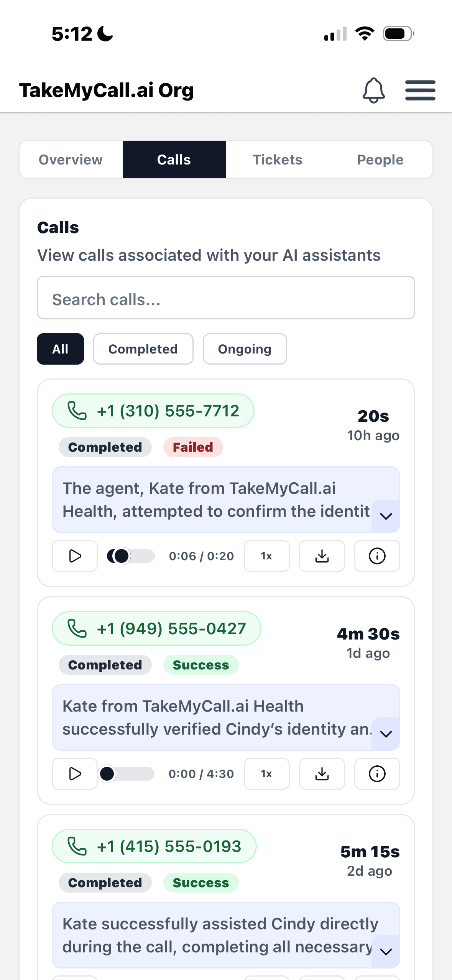Download the +1 (949) 555-0427 call audio
The width and height of the screenshot is (452, 980).
click(322, 774)
